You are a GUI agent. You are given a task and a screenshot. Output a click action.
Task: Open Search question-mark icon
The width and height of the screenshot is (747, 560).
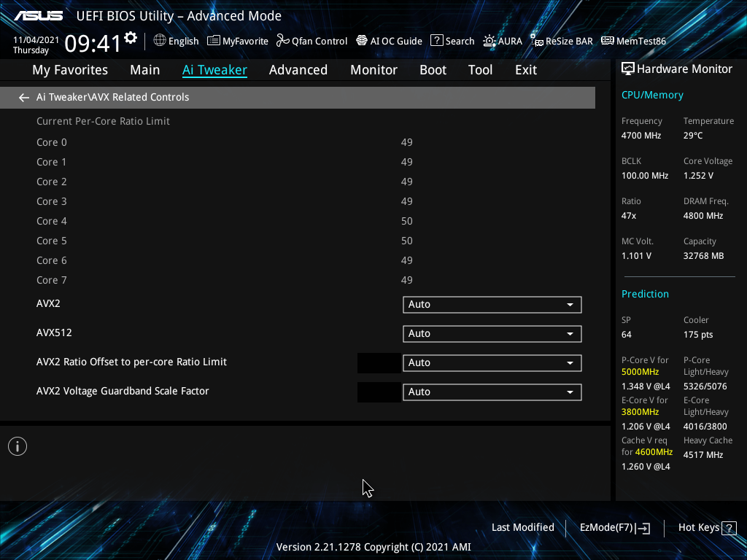pyautogui.click(x=437, y=41)
